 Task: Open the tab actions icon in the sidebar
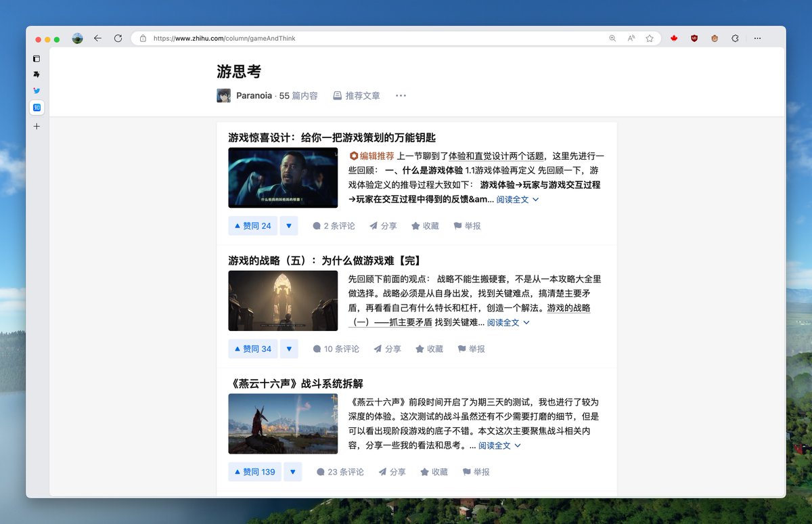(x=37, y=59)
